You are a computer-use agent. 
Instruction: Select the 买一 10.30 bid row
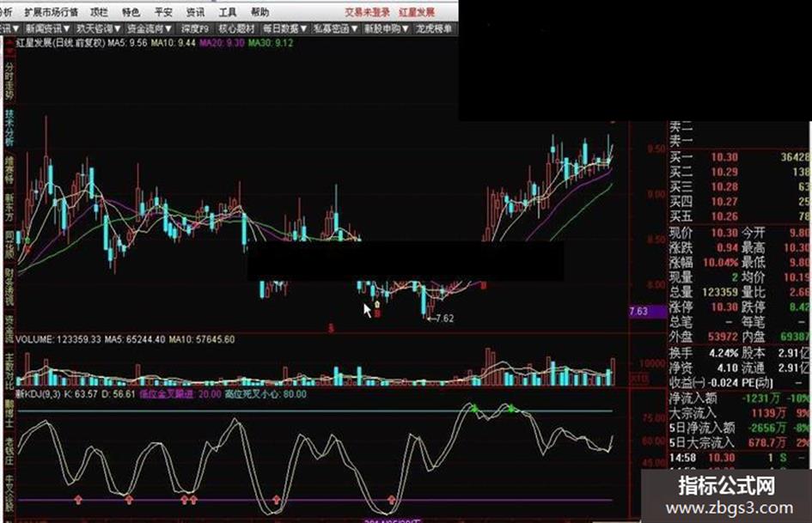pyautogui.click(x=740, y=157)
